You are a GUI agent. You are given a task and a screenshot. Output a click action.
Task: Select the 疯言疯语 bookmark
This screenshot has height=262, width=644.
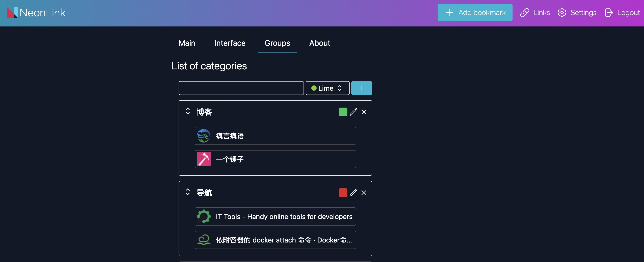point(275,136)
